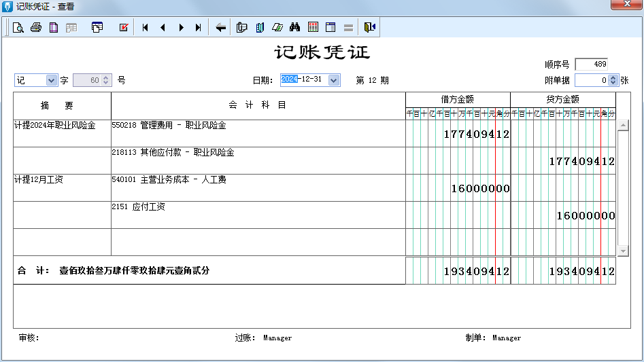The image size is (644, 362).
Task: Click the print preview icon
Action: (18, 27)
